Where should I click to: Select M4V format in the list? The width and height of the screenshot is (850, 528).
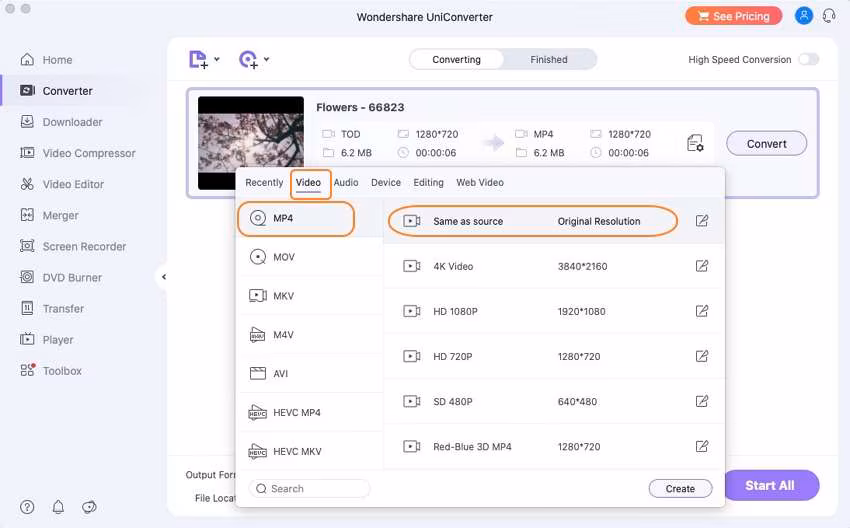pos(310,335)
